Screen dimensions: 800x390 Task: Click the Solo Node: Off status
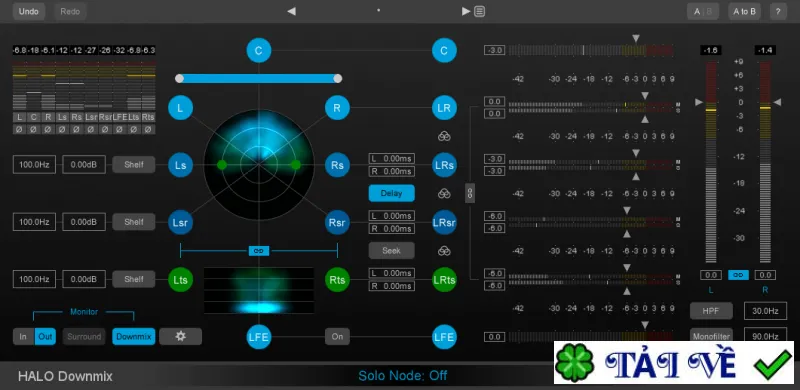(x=403, y=376)
